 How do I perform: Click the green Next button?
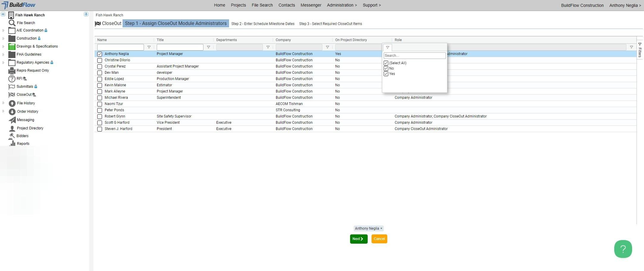pos(359,239)
